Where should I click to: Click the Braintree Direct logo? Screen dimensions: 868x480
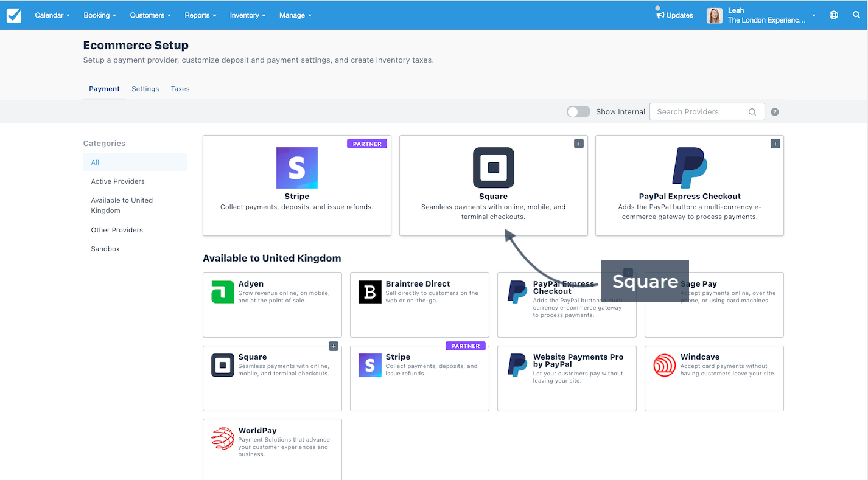370,292
